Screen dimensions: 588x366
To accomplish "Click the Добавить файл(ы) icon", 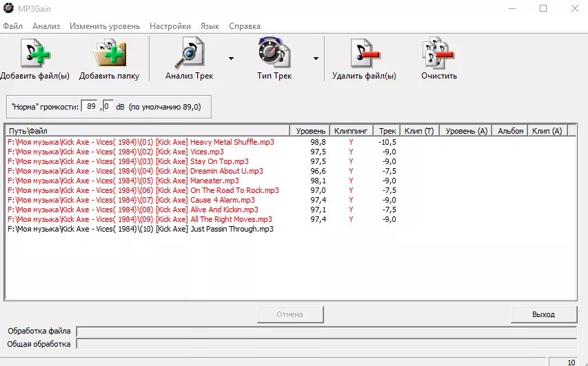I will point(35,54).
